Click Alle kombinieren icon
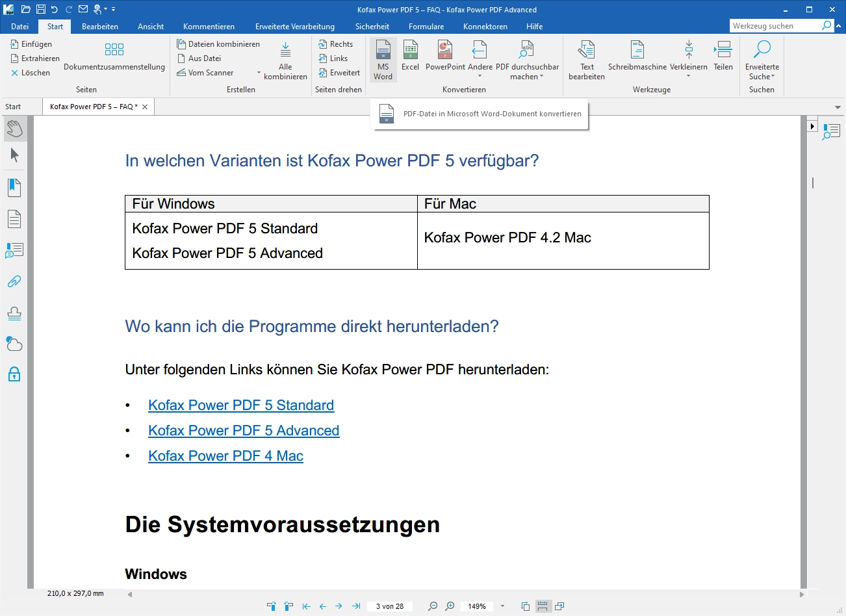The height and width of the screenshot is (616, 846). click(x=285, y=60)
